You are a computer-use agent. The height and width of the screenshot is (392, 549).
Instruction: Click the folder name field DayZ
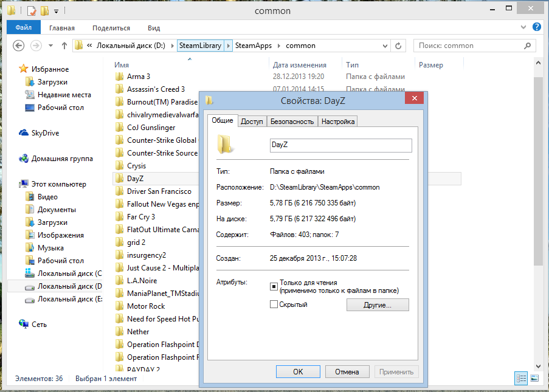click(x=340, y=145)
